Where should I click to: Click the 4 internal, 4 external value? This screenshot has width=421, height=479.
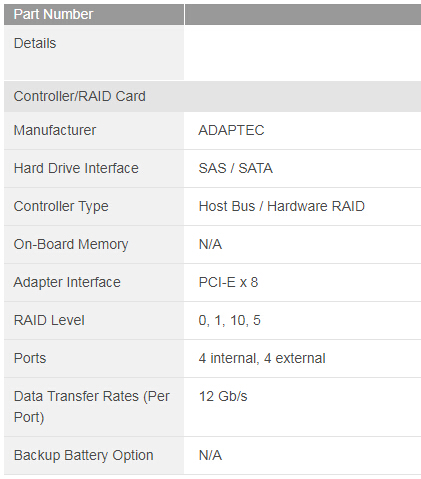262,358
